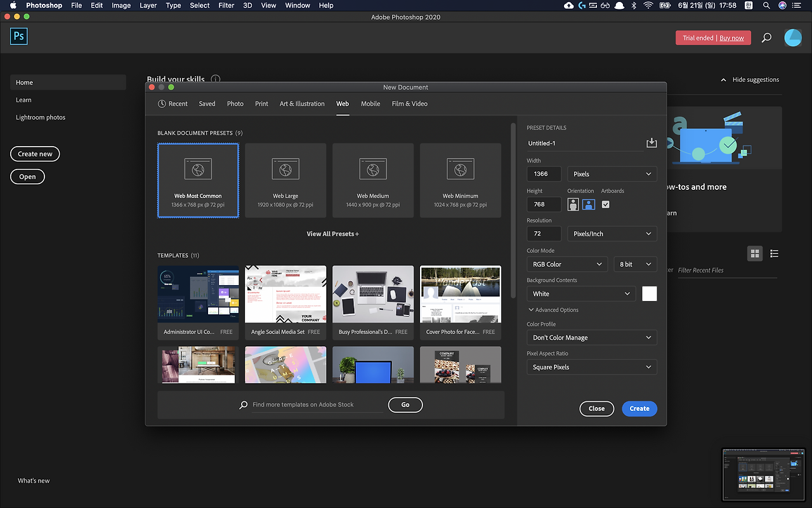Switch to the Film & Video tab
Screen dimensions: 812x508
pos(410,104)
